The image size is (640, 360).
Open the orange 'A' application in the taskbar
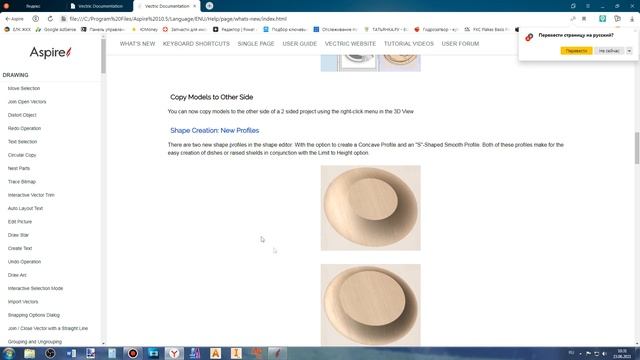(216, 353)
